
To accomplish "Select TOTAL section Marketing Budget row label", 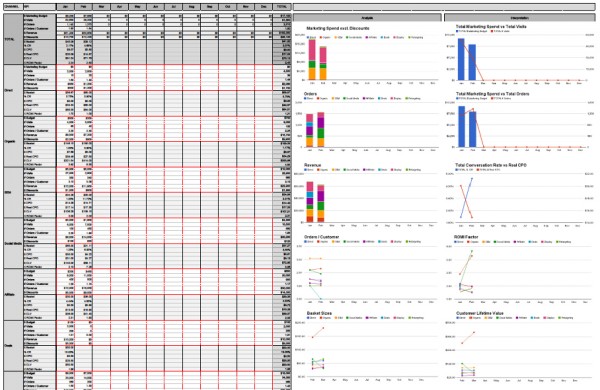I will pyautogui.click(x=39, y=16).
